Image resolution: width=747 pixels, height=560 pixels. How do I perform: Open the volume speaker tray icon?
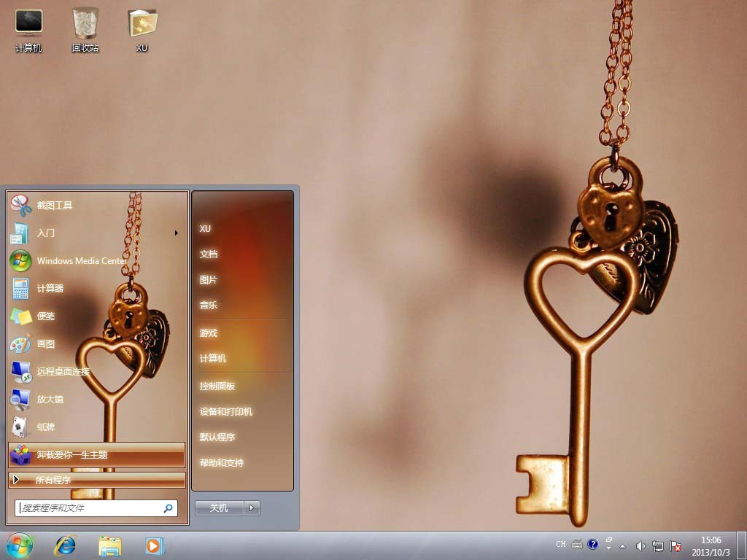[640, 545]
